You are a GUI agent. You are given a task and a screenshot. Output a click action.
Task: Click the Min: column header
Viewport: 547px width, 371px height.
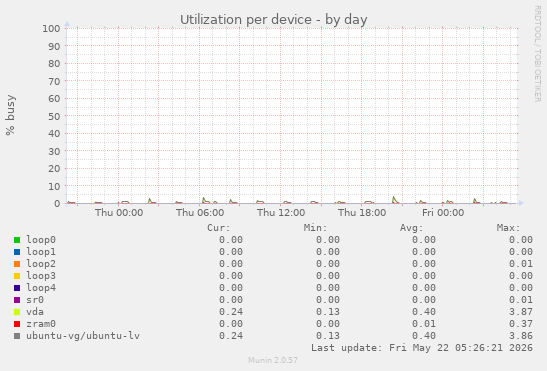315,228
